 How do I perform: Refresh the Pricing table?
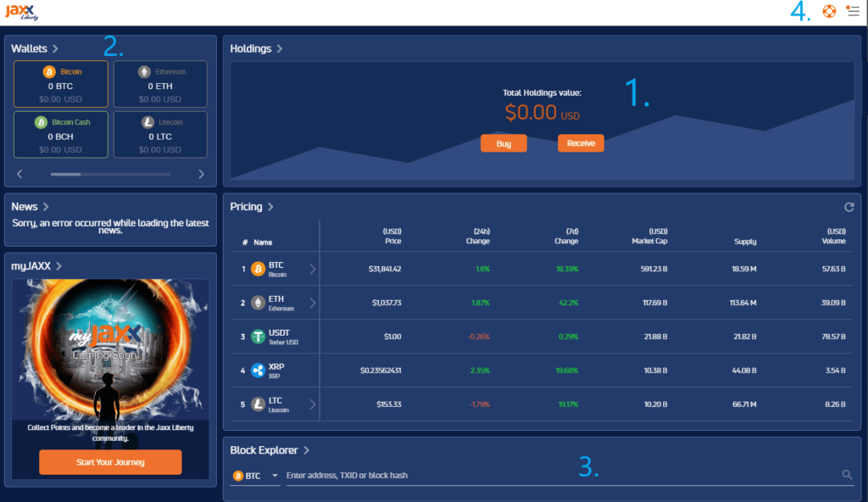[x=849, y=207]
